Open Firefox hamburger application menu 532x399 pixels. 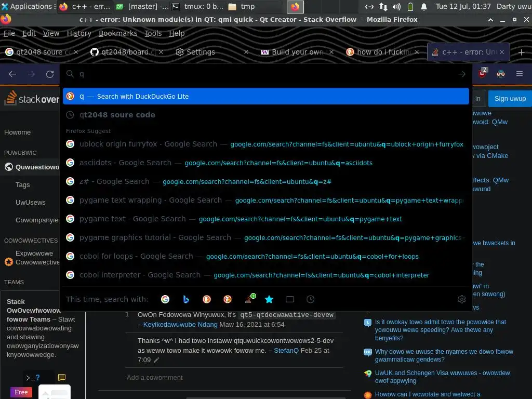click(x=520, y=74)
